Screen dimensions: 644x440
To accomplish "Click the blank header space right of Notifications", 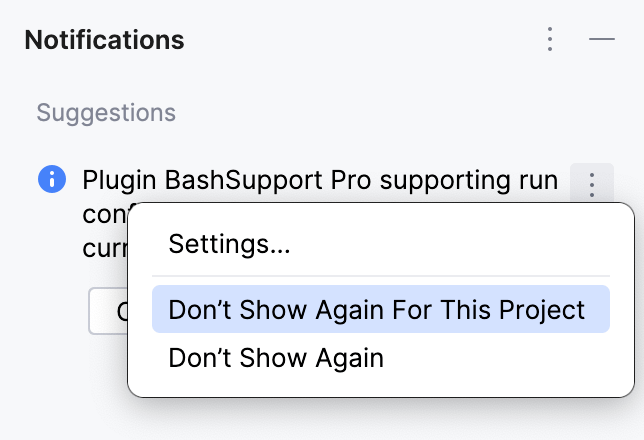I will [x=360, y=40].
